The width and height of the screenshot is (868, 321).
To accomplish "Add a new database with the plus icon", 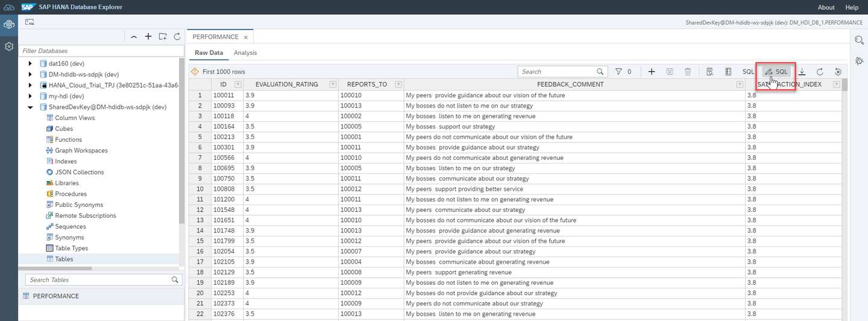I will click(148, 37).
